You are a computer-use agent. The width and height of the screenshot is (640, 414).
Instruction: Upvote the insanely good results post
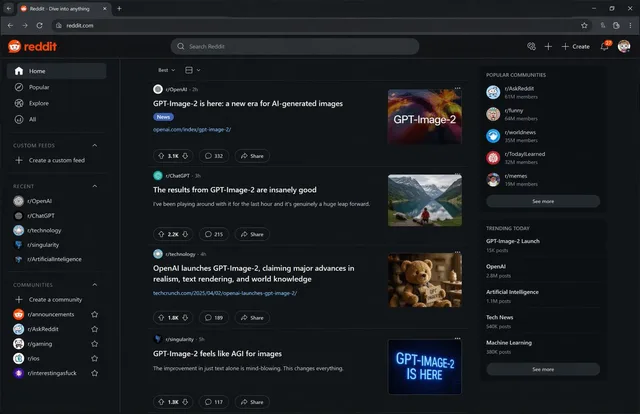click(161, 234)
